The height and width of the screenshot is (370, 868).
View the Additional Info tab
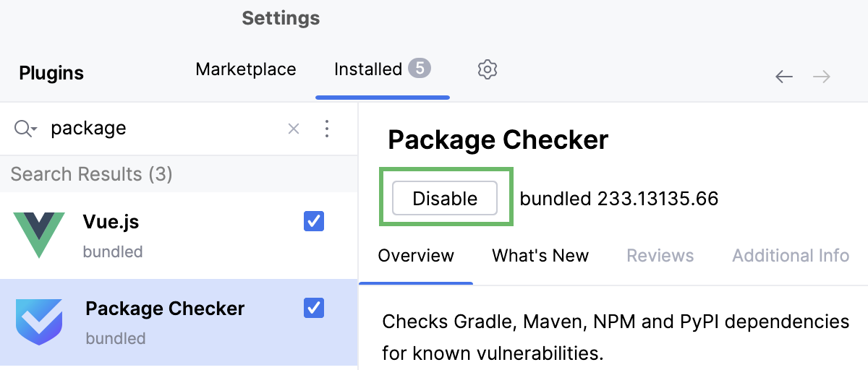[790, 256]
